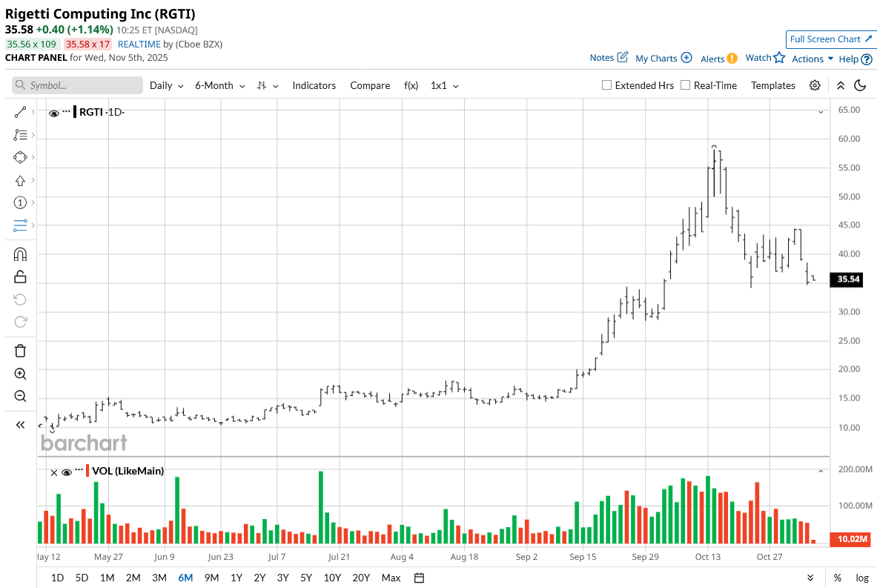
Task: Open the Daily interval dropdown
Action: [166, 85]
